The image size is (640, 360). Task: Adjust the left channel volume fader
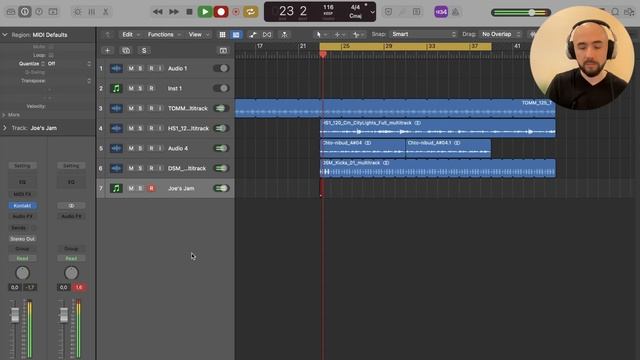15,315
